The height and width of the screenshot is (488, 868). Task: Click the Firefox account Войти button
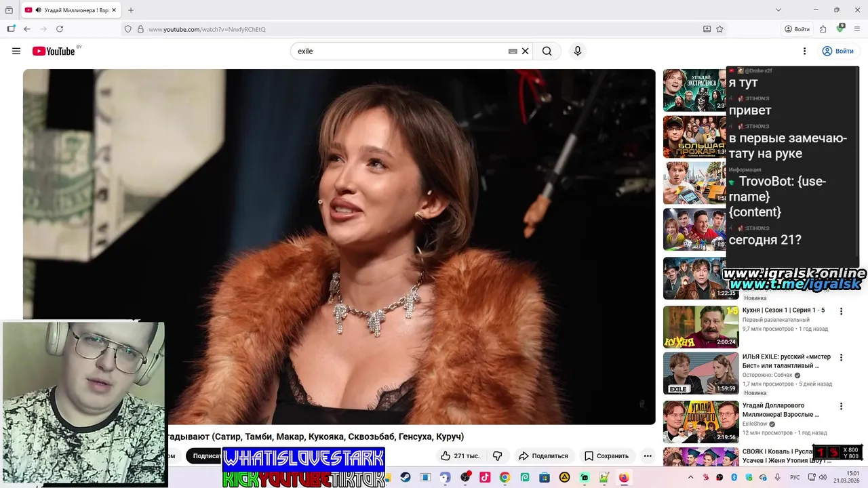(797, 29)
